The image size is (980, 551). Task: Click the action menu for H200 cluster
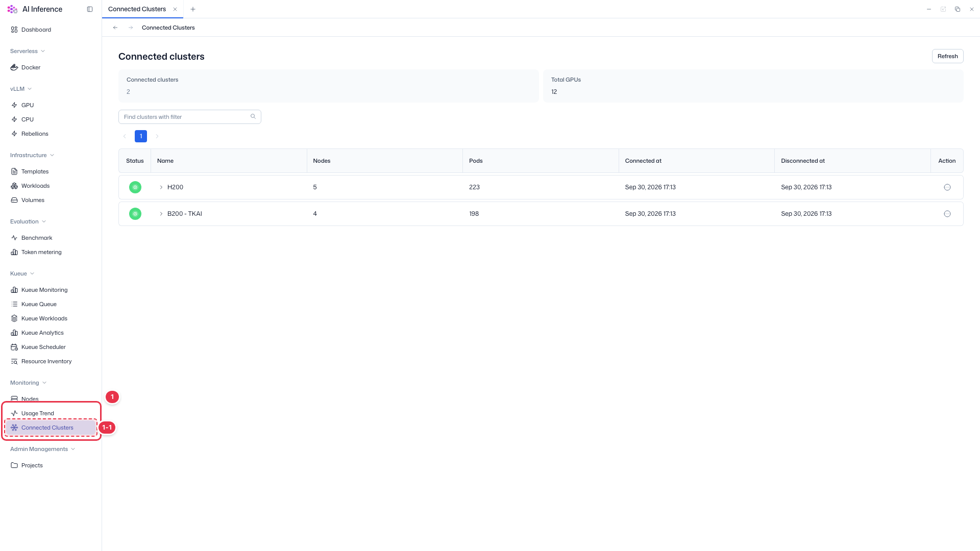(947, 187)
